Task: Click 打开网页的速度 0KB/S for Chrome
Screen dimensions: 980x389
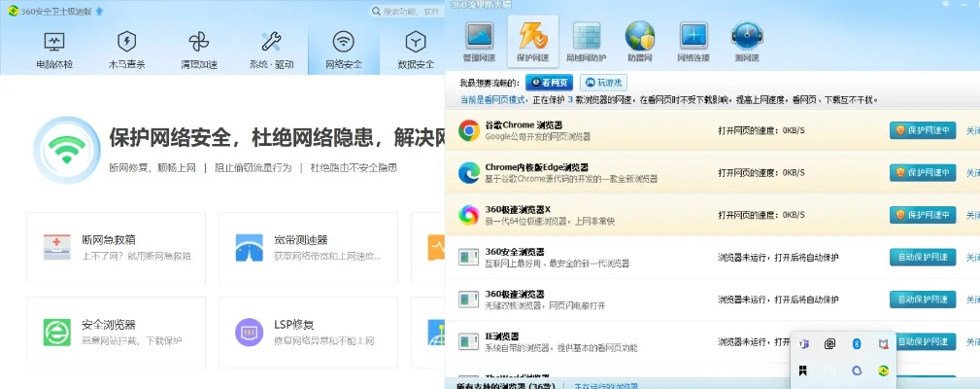Action: 761,130
